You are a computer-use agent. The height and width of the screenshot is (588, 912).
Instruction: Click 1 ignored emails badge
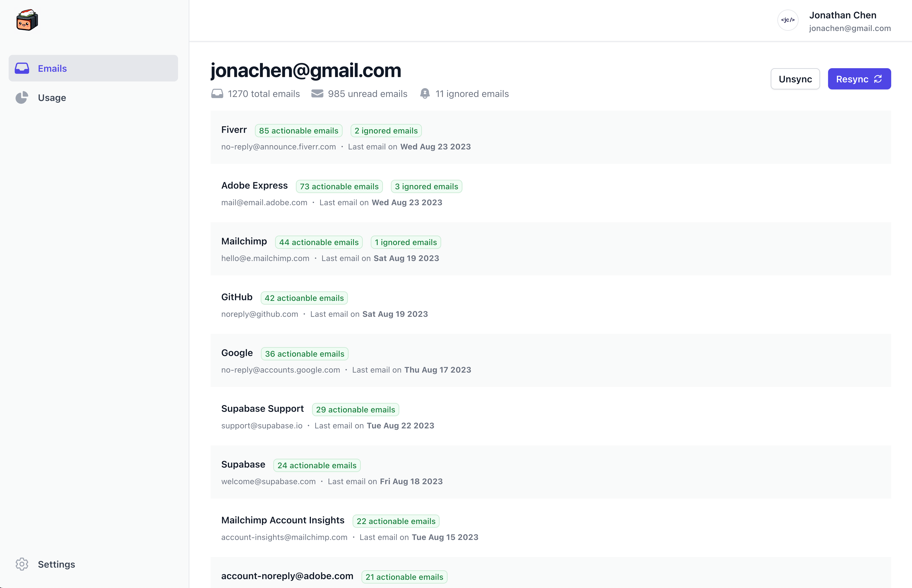tap(406, 242)
